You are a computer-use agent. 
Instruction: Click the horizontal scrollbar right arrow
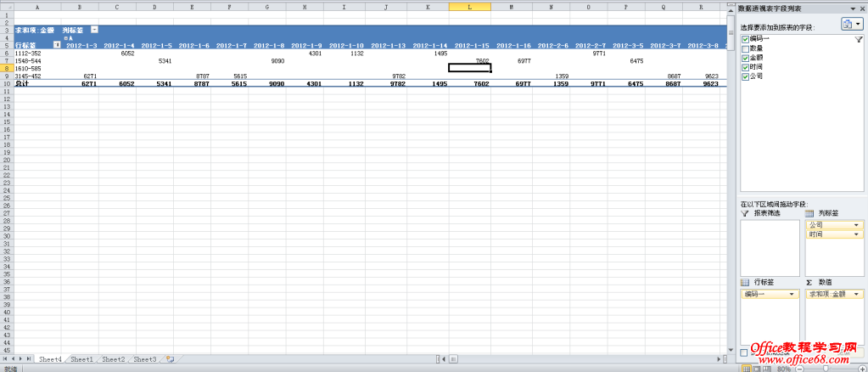[x=719, y=359]
